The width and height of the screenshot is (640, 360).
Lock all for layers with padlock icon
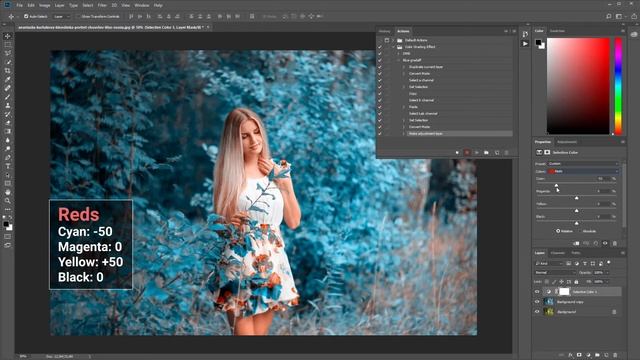point(576,282)
